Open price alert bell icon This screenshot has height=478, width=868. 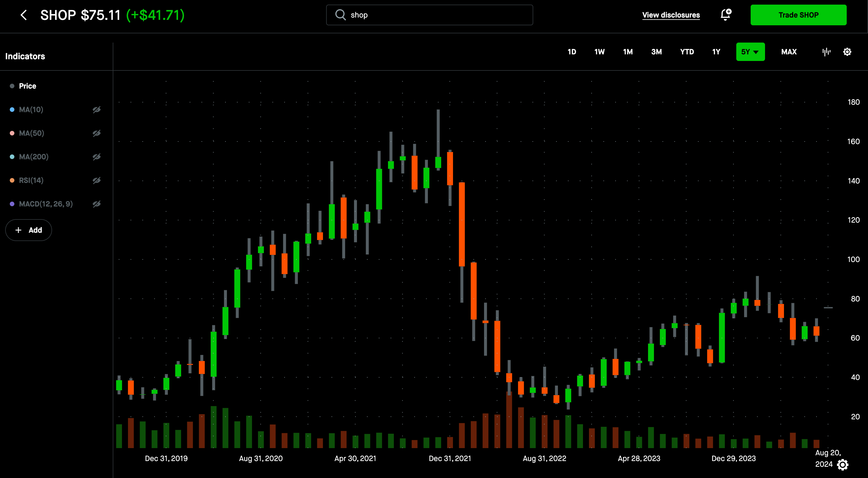click(x=726, y=15)
